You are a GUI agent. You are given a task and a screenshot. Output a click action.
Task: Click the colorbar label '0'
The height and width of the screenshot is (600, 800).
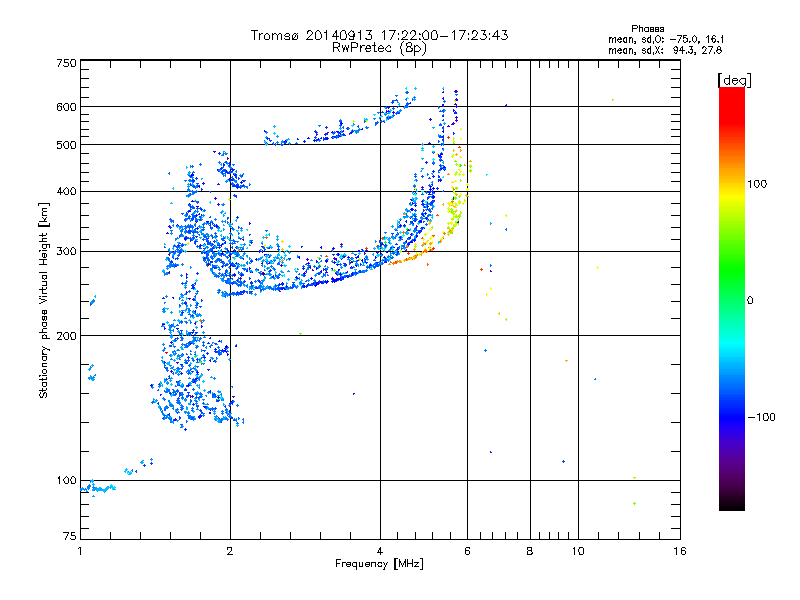[750, 301]
